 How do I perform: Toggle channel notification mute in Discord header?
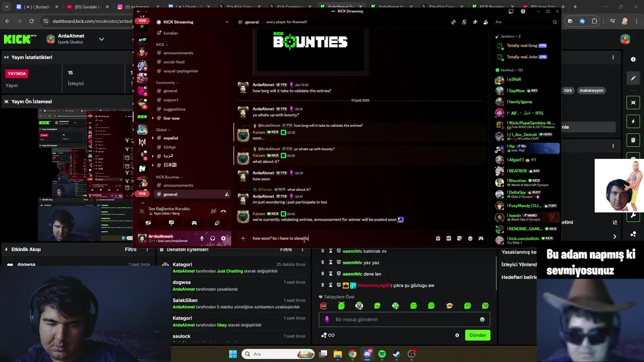[464, 22]
